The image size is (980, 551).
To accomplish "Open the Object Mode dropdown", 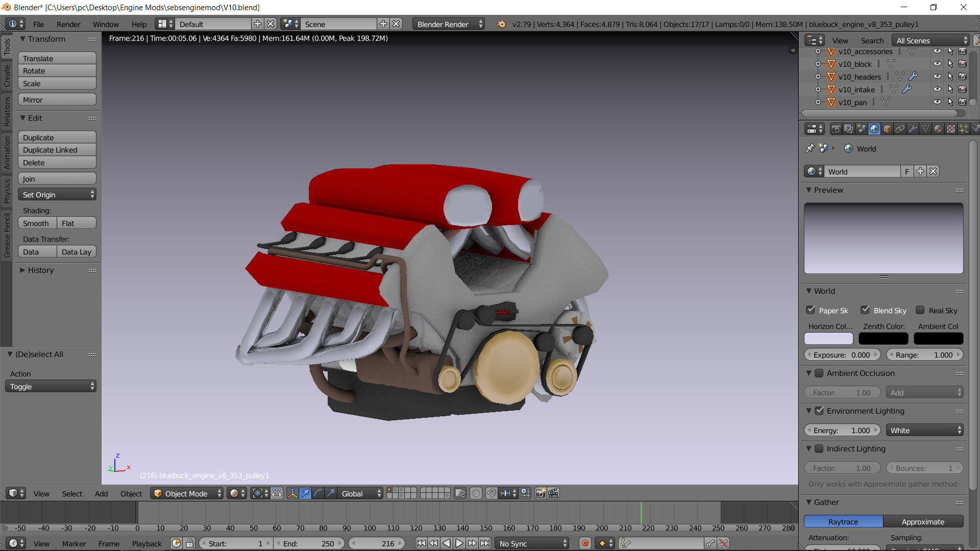I will [x=187, y=493].
